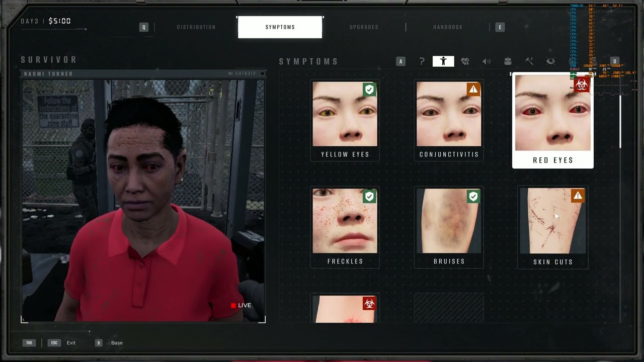Click the survivor live camera view
The image size is (644, 362).
click(x=143, y=200)
